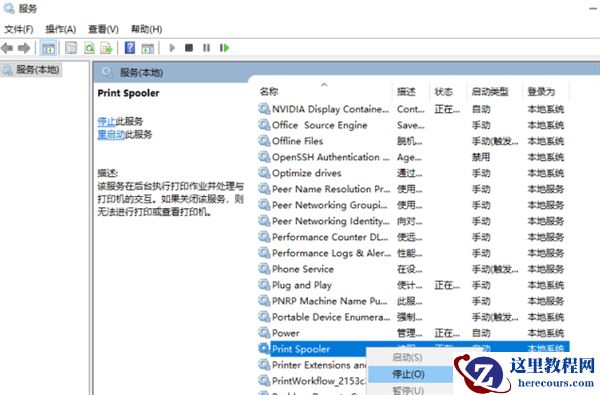Screen dimensions: 600x395
Task: Click gear icon of Peer Networking Identity
Action: coord(264,221)
